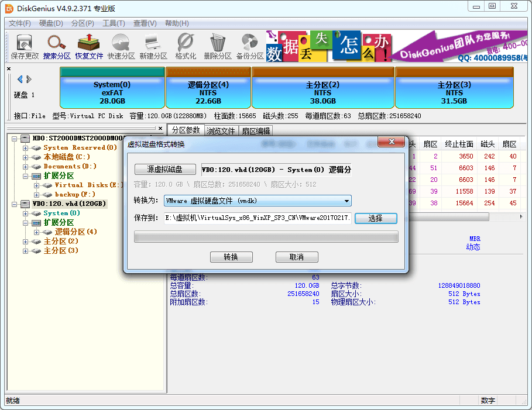Open the 帮助(H) menu
The image size is (532, 410).
(x=177, y=23)
